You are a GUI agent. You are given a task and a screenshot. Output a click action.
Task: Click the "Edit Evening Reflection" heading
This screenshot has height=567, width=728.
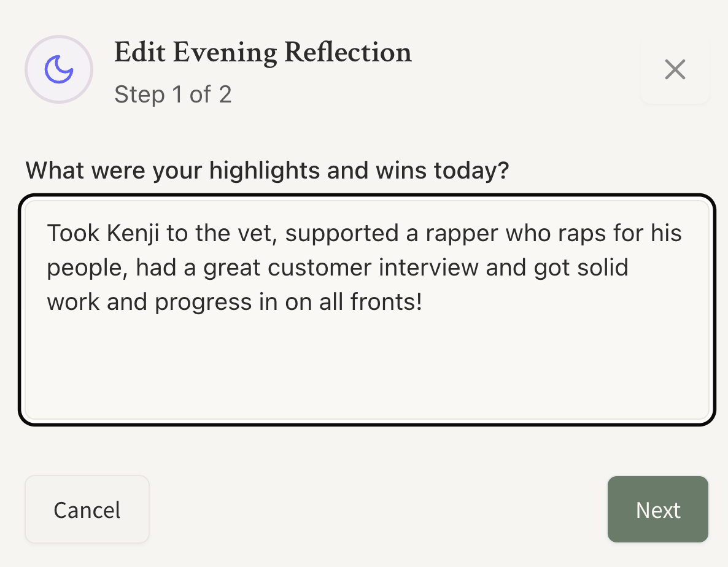[x=263, y=53]
